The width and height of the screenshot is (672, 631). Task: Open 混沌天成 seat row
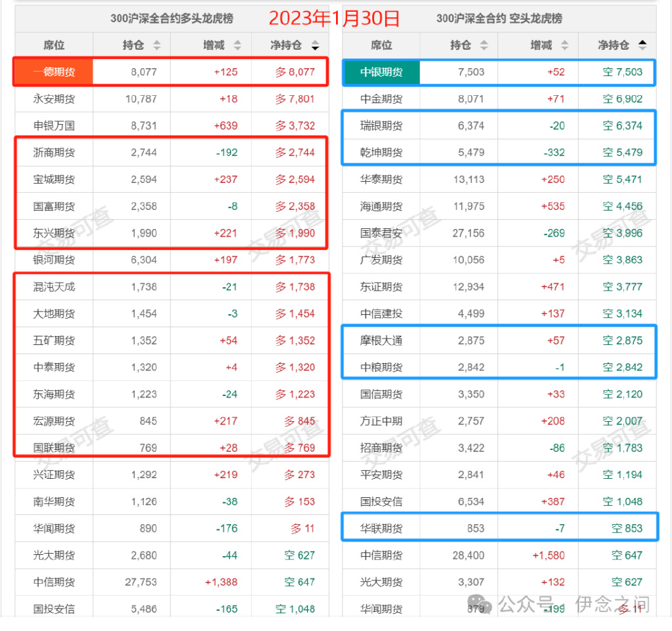(171, 287)
